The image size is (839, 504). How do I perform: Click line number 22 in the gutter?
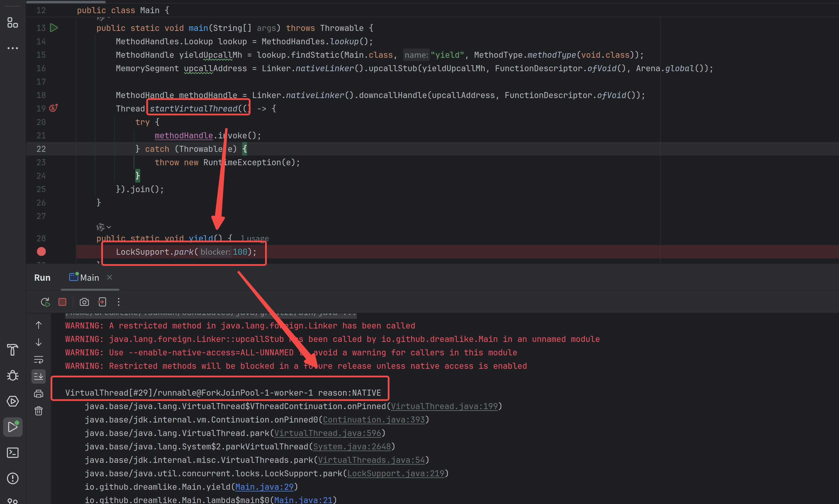pyautogui.click(x=41, y=149)
